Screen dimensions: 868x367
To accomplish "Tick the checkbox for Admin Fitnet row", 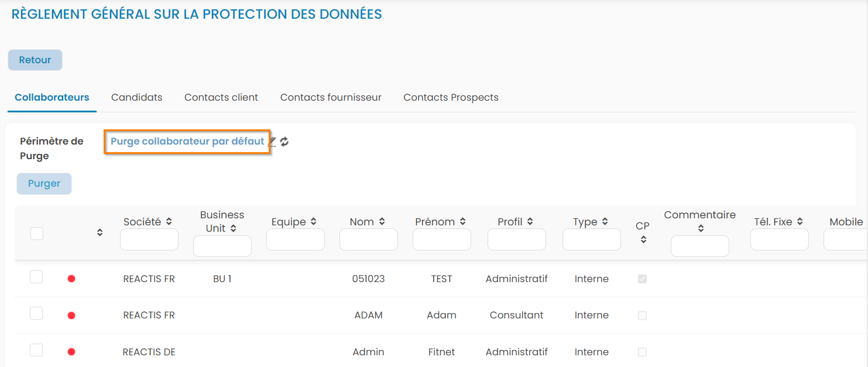I will tap(36, 350).
